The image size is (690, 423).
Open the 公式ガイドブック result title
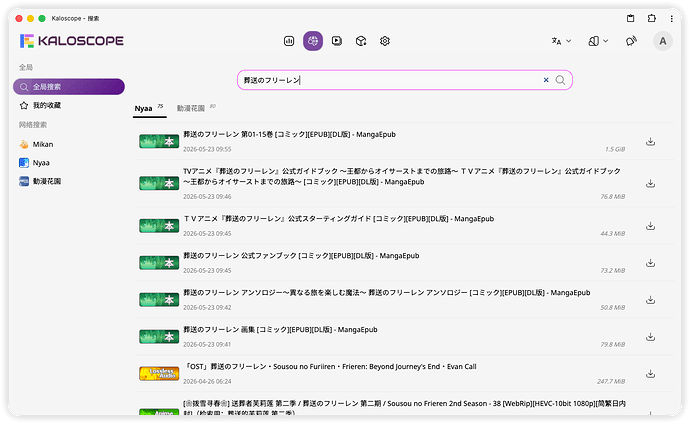coord(402,176)
